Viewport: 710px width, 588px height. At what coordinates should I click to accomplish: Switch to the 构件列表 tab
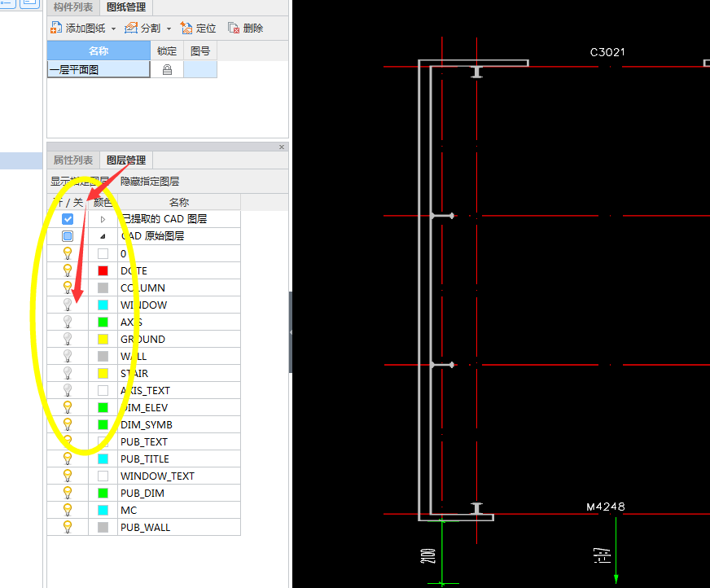(73, 7)
